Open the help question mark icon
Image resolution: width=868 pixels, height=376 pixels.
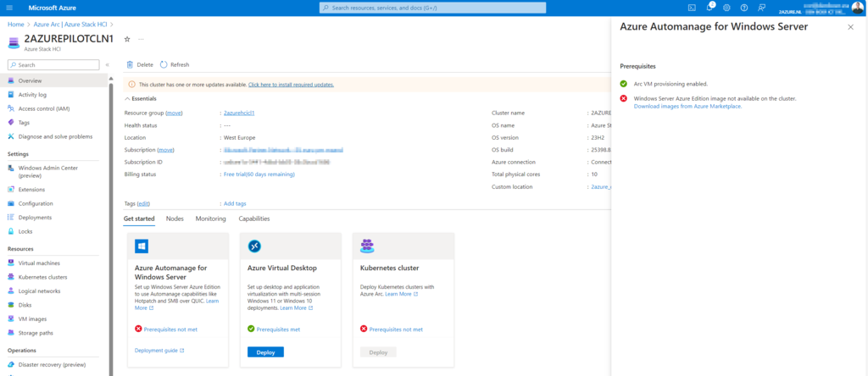tap(744, 8)
